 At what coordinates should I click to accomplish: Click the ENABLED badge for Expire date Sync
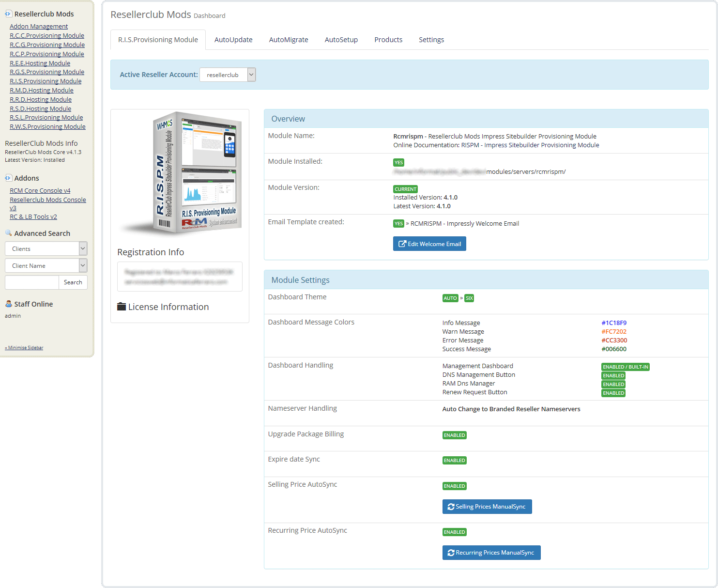[x=455, y=461]
